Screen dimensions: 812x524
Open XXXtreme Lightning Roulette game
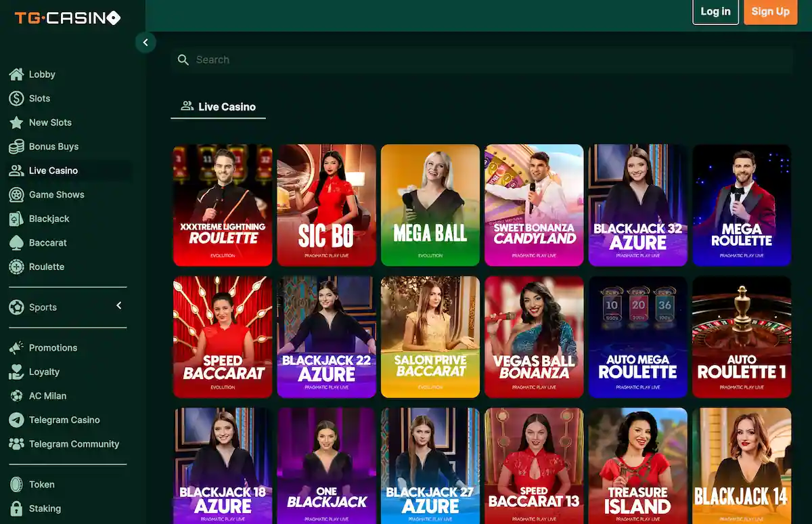click(223, 205)
